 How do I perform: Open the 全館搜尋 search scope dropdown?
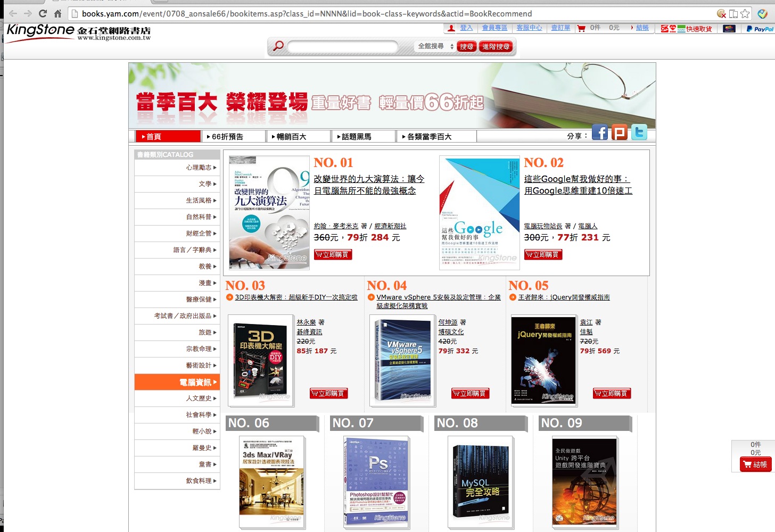click(x=435, y=46)
